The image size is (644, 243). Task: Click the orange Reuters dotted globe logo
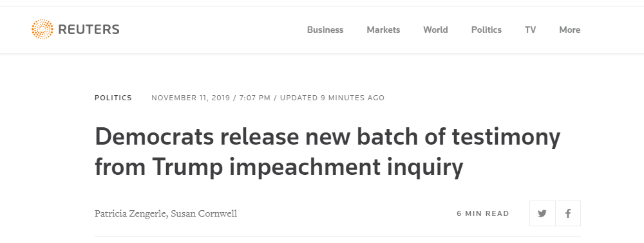click(x=43, y=29)
